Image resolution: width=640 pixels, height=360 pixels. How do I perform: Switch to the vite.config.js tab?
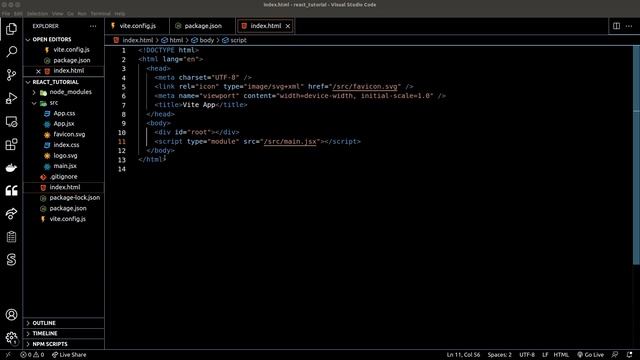coord(137,26)
